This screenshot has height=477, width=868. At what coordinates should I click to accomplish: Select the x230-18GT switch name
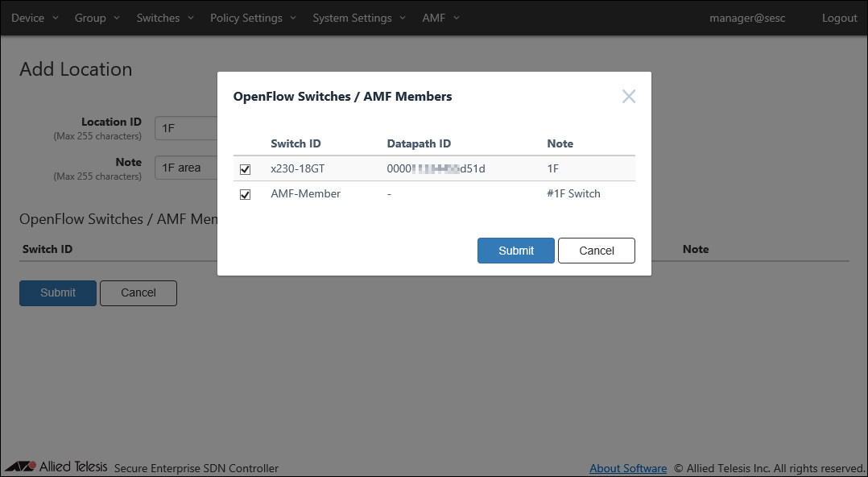(x=298, y=168)
